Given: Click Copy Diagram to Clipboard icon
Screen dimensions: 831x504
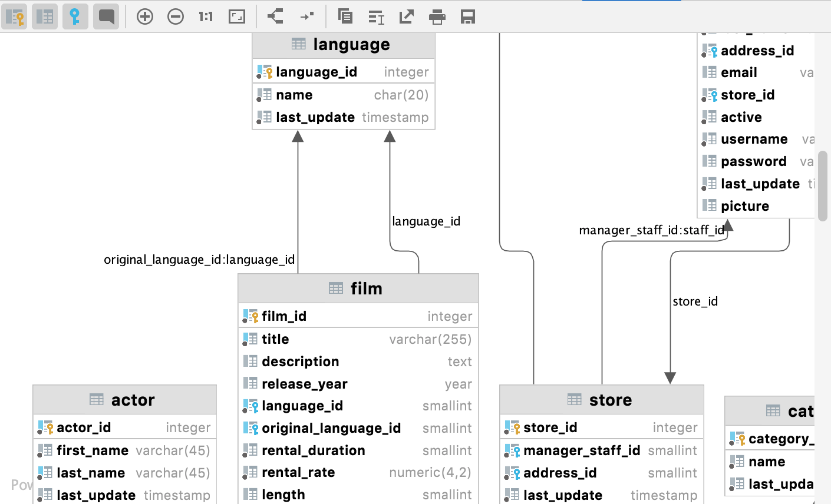Looking at the screenshot, I should pos(345,16).
